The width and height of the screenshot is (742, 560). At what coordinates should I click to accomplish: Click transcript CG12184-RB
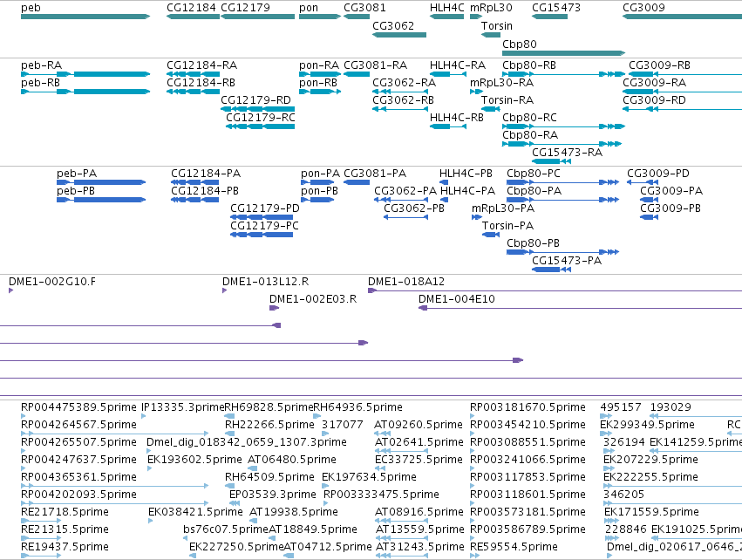201,82
